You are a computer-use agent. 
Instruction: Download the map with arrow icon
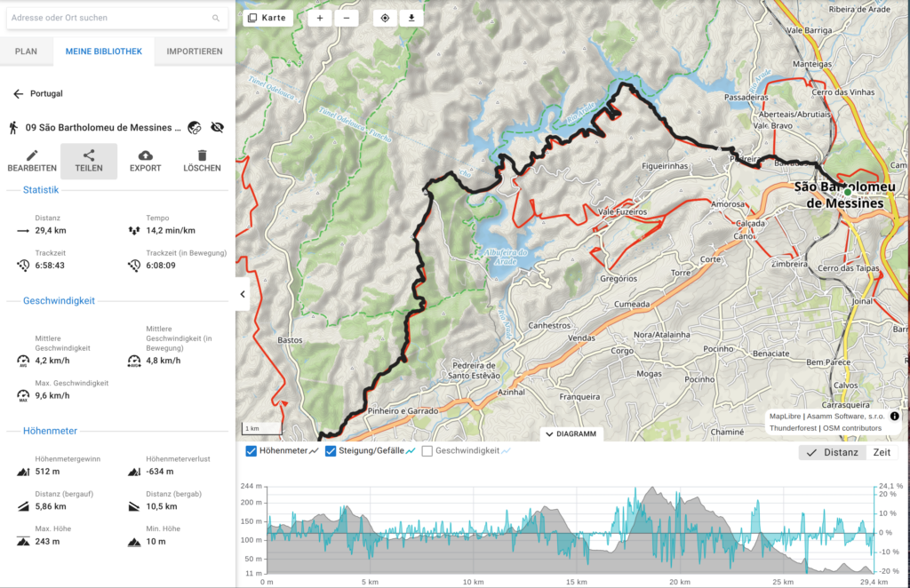pyautogui.click(x=411, y=18)
